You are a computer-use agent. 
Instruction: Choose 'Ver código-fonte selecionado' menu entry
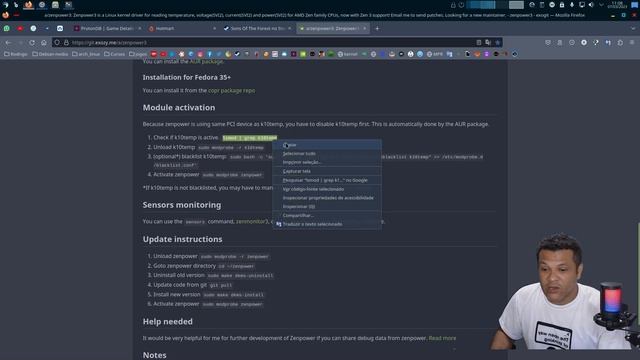pyautogui.click(x=327, y=189)
